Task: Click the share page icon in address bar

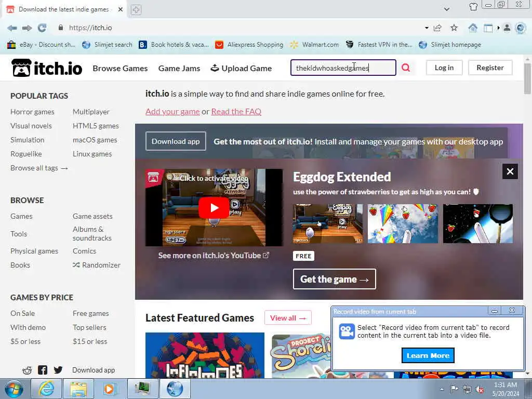Action: [x=437, y=28]
